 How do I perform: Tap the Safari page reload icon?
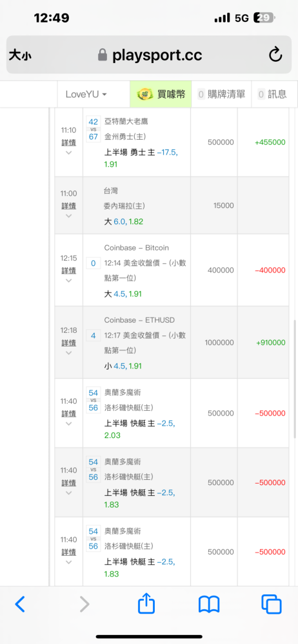275,55
